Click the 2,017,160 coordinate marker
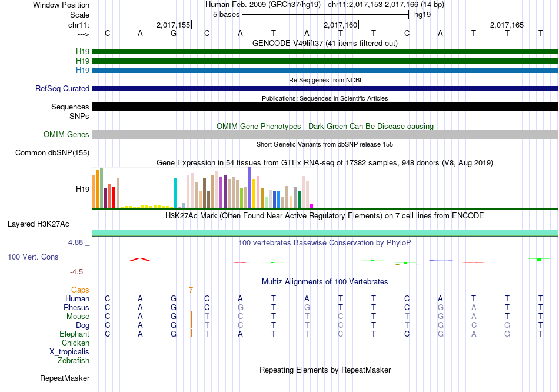The image size is (559, 392). click(340, 25)
